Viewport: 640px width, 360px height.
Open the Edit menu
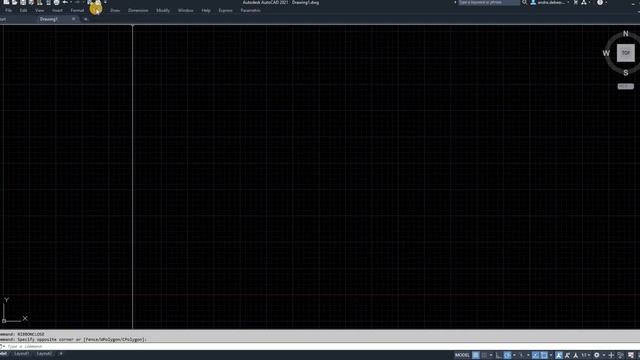pos(23,11)
